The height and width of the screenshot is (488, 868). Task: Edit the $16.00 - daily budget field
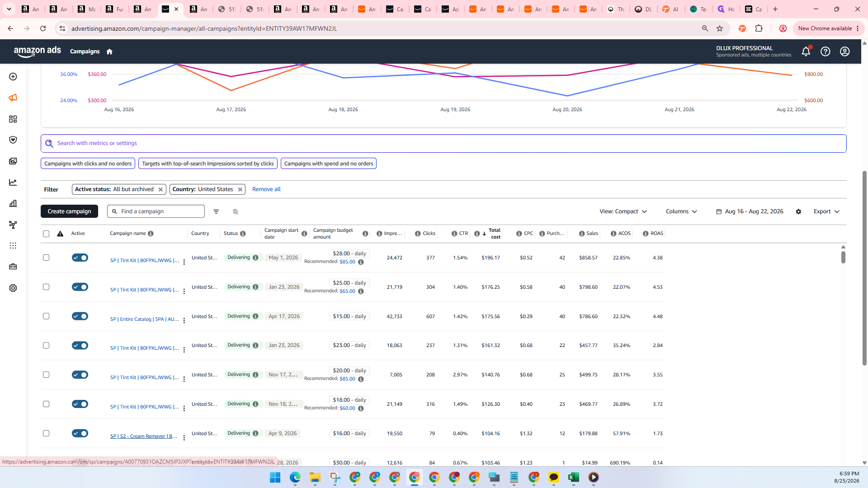point(349,433)
